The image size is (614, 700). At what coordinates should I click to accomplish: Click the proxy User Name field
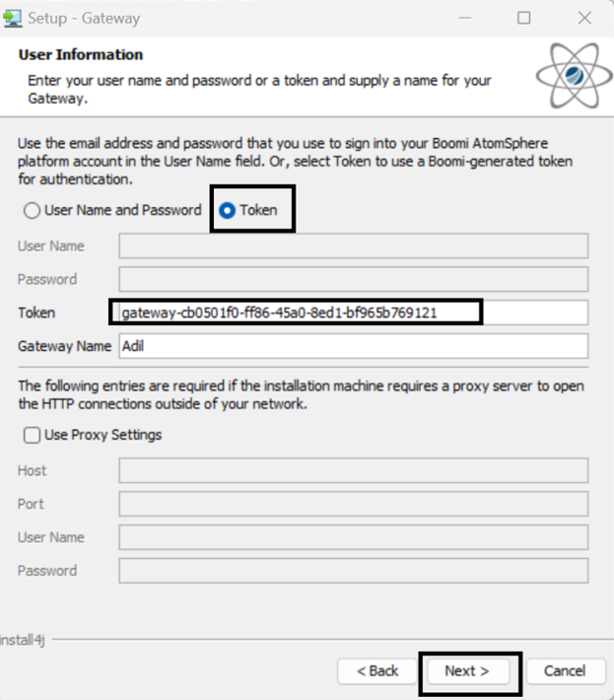tap(353, 537)
